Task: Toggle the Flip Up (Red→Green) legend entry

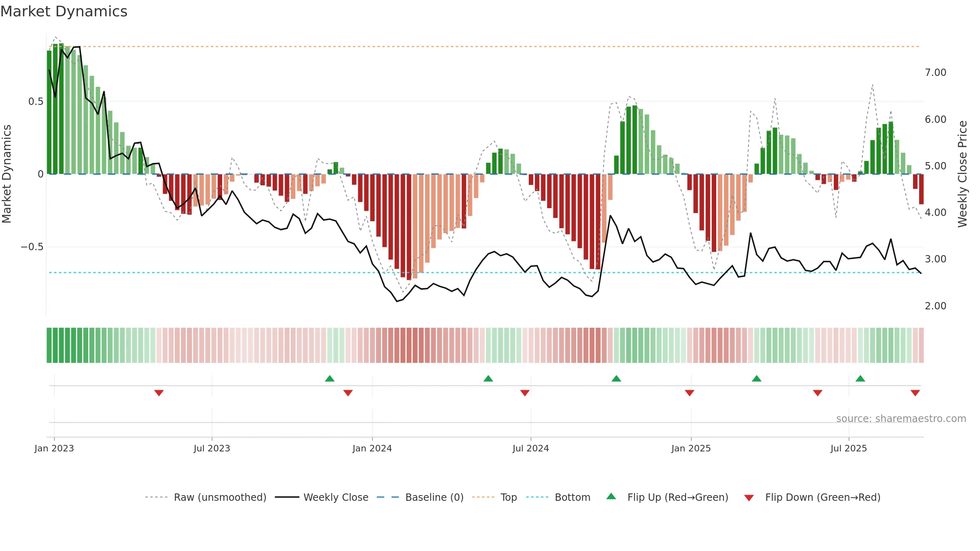Action: pyautogui.click(x=667, y=497)
